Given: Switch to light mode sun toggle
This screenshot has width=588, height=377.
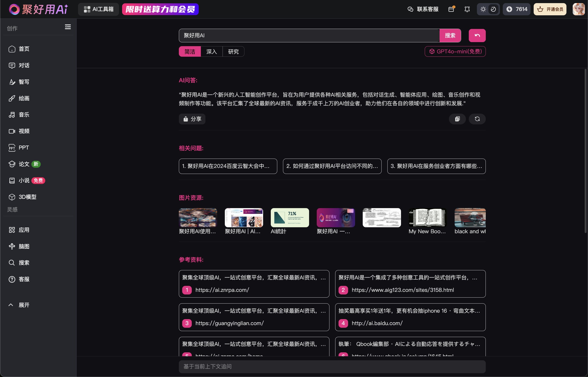Looking at the screenshot, I should pyautogui.click(x=483, y=9).
